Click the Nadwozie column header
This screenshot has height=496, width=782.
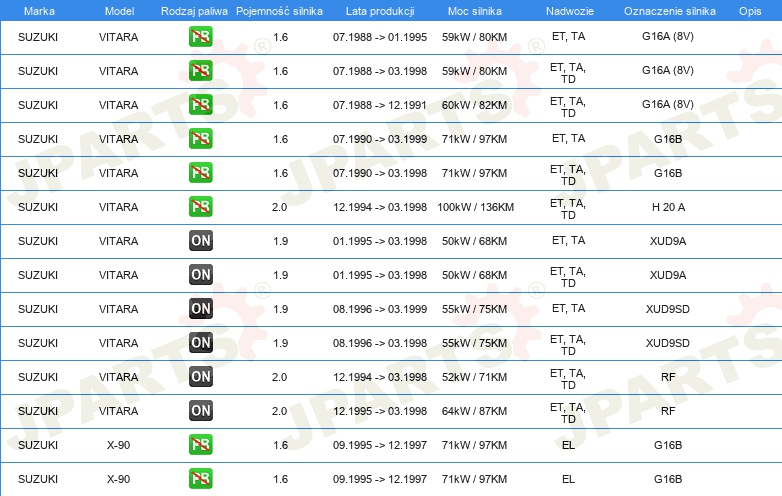pos(570,11)
